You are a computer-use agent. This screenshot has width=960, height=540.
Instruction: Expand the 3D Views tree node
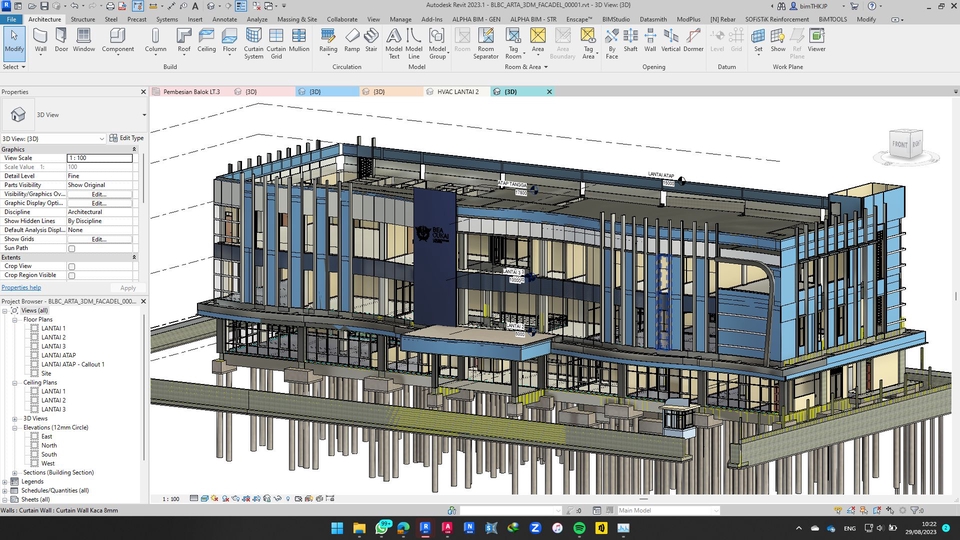[15, 419]
